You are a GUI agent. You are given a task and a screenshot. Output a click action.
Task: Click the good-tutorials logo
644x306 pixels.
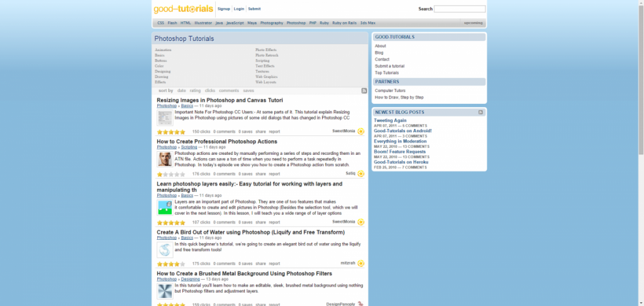pos(183,9)
